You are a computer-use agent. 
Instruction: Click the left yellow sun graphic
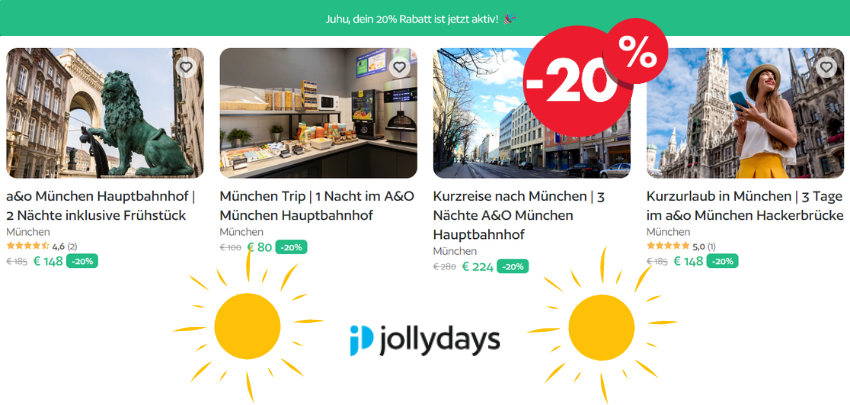pyautogui.click(x=248, y=326)
